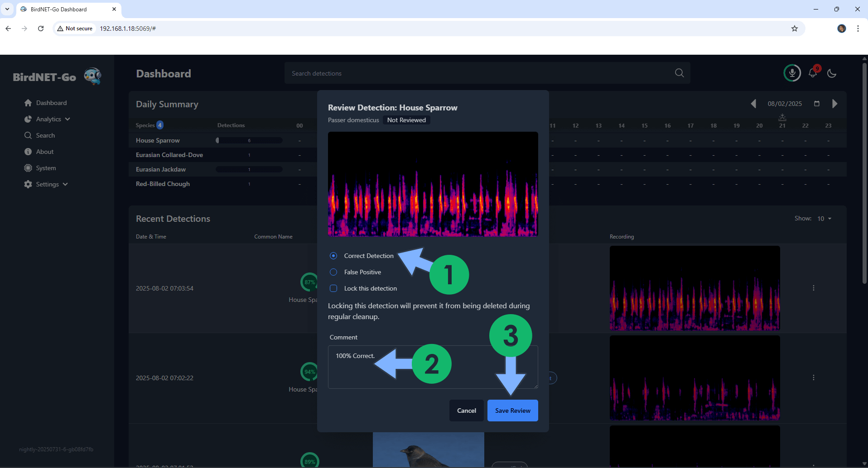This screenshot has height=468, width=868.
Task: Open the Dashboard menu item
Action: tap(51, 103)
